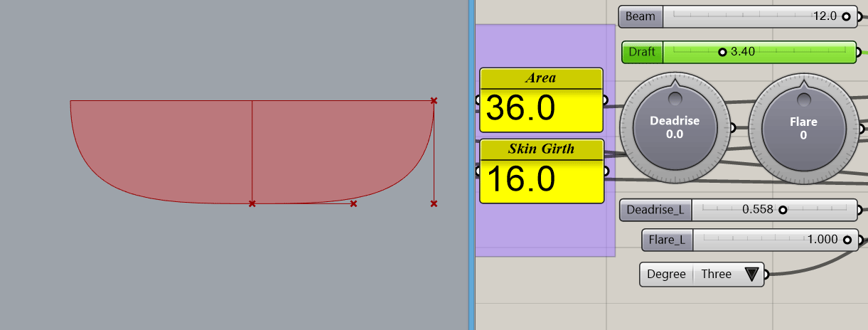Select the bottom-right control point marker
The width and height of the screenshot is (868, 330).
(x=434, y=204)
